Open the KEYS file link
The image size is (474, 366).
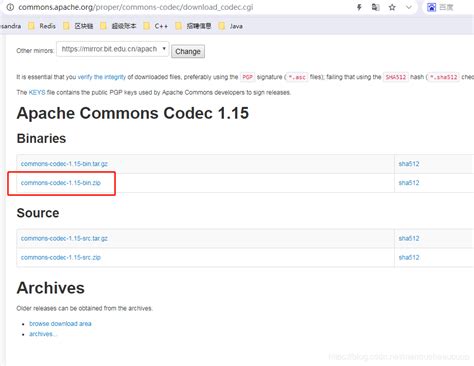click(37, 92)
